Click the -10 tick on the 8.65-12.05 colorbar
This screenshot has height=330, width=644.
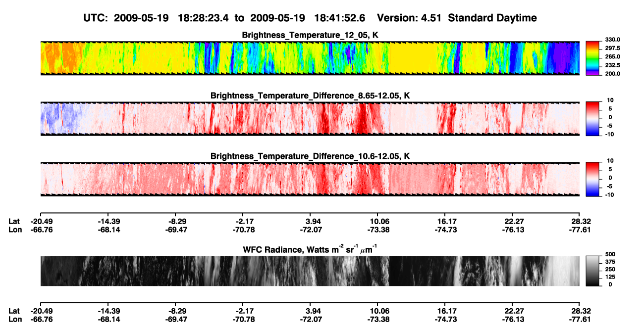coord(609,134)
